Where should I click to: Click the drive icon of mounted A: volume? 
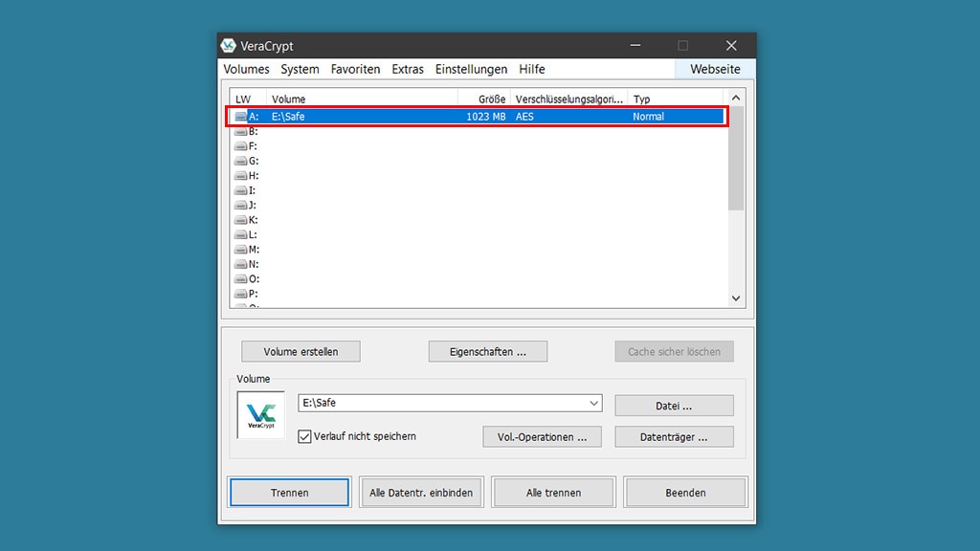coord(239,116)
